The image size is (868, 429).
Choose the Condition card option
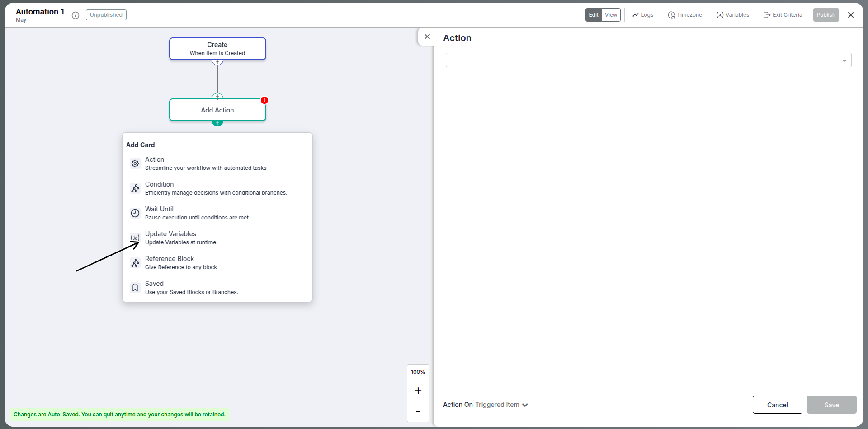[x=217, y=188]
